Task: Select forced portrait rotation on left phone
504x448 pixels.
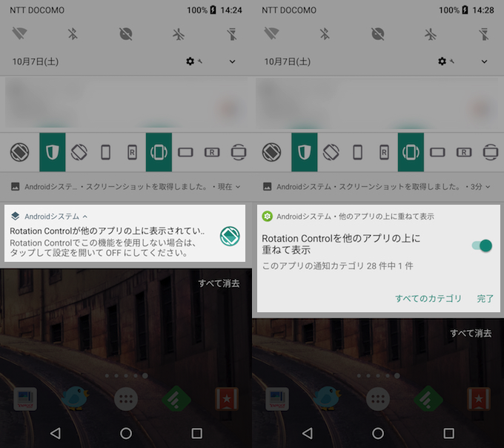Action: [105, 152]
